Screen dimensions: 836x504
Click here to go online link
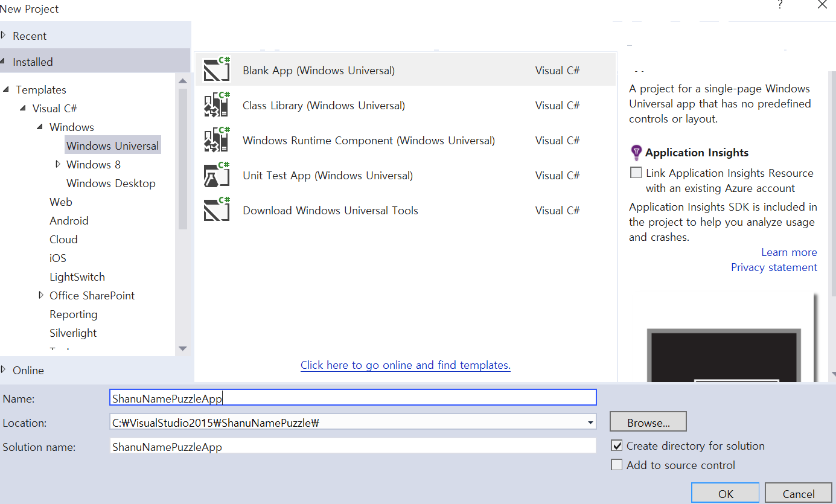tap(406, 365)
